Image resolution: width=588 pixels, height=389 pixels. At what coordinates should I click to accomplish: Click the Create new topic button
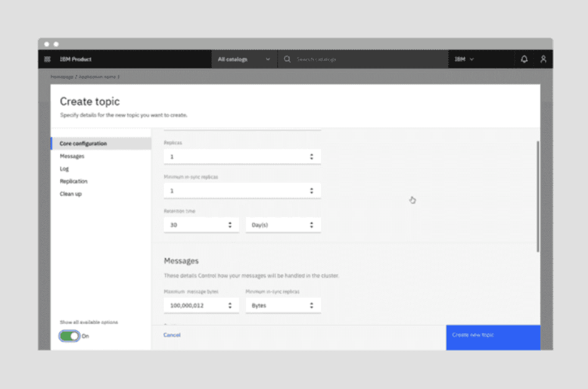(x=493, y=337)
